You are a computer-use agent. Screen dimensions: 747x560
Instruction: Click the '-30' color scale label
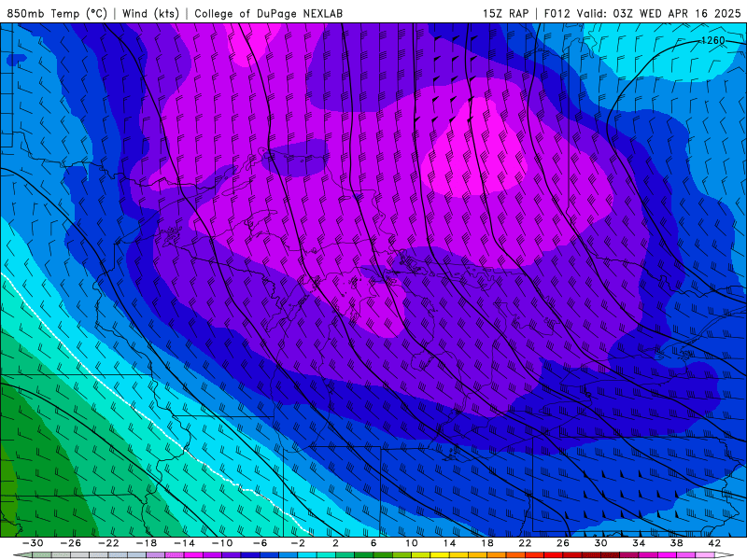coord(33,543)
